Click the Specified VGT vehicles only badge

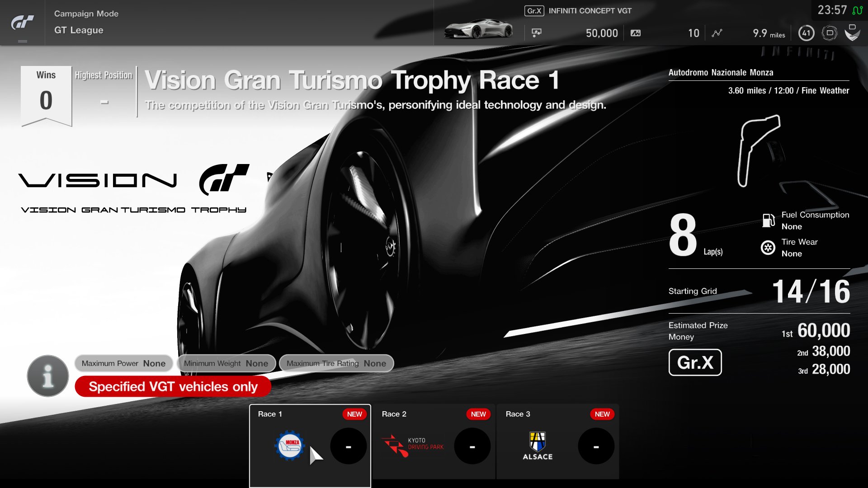(x=173, y=387)
